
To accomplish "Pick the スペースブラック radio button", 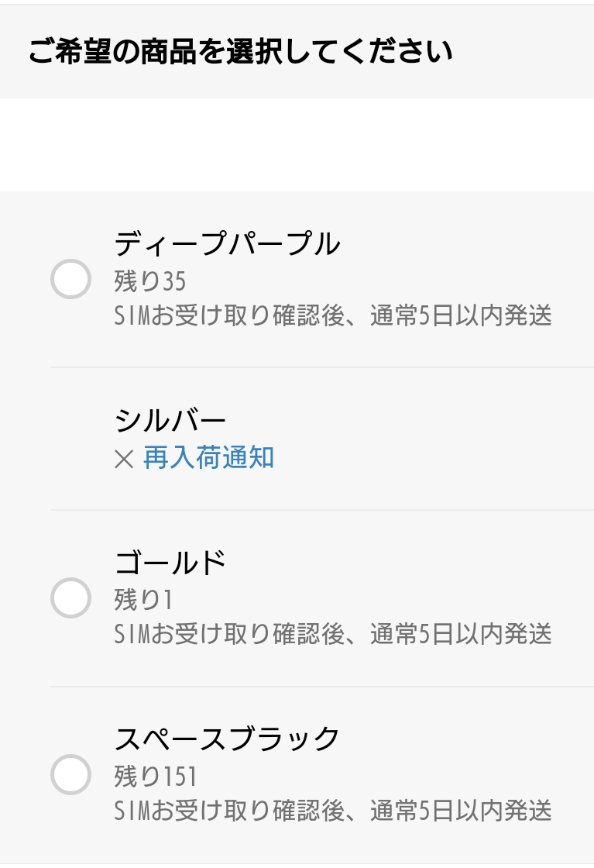I will pos(70,774).
